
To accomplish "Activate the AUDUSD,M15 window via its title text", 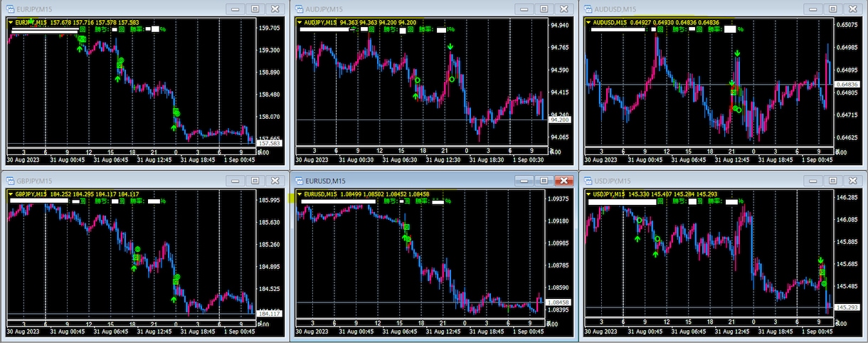I will pyautogui.click(x=616, y=9).
